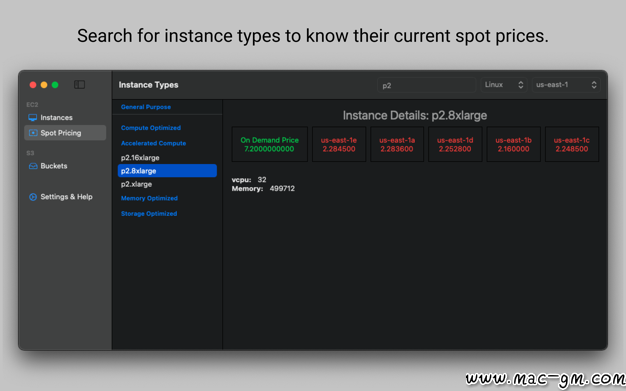The image size is (626, 391).
Task: Expand the Memory Optimized category
Action: tap(149, 198)
